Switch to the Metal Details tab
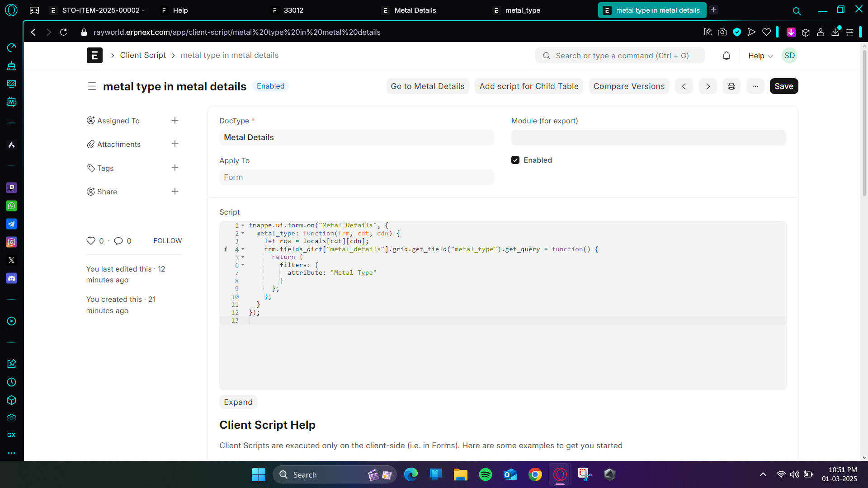Screen dimensions: 868x488 (415, 10)
